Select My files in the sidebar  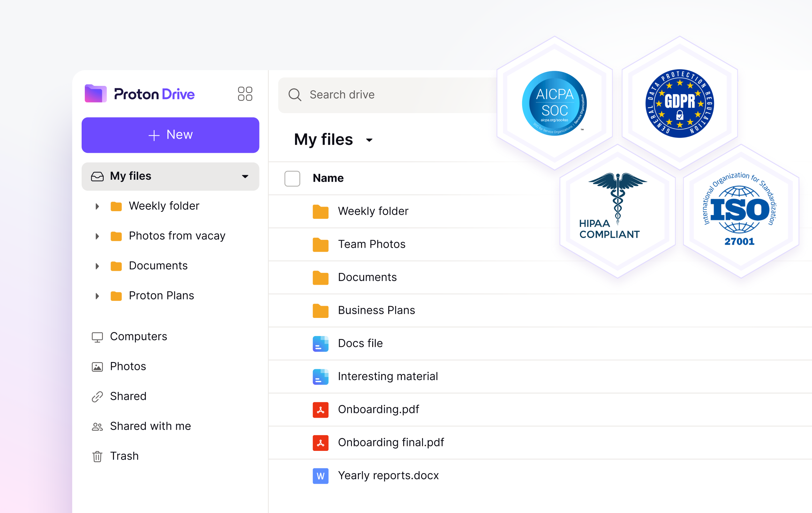pos(131,176)
